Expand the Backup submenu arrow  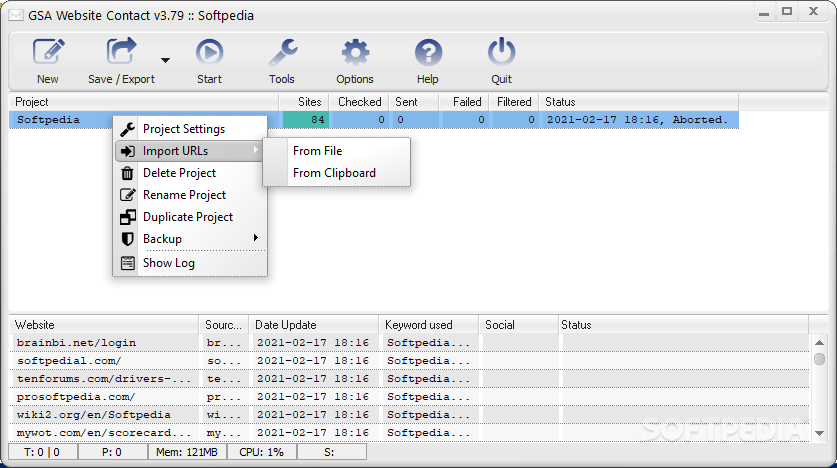tap(256, 237)
